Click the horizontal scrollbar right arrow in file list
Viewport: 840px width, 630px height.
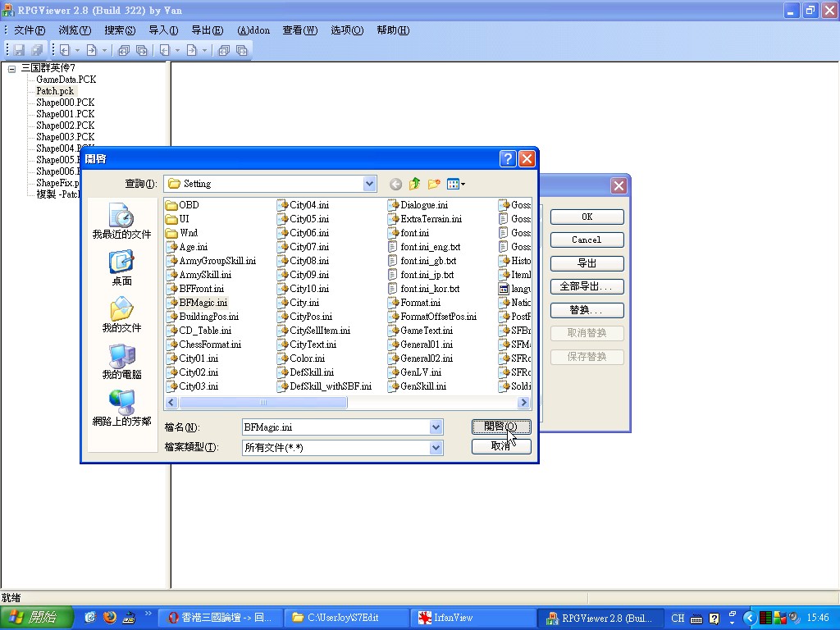(x=526, y=403)
